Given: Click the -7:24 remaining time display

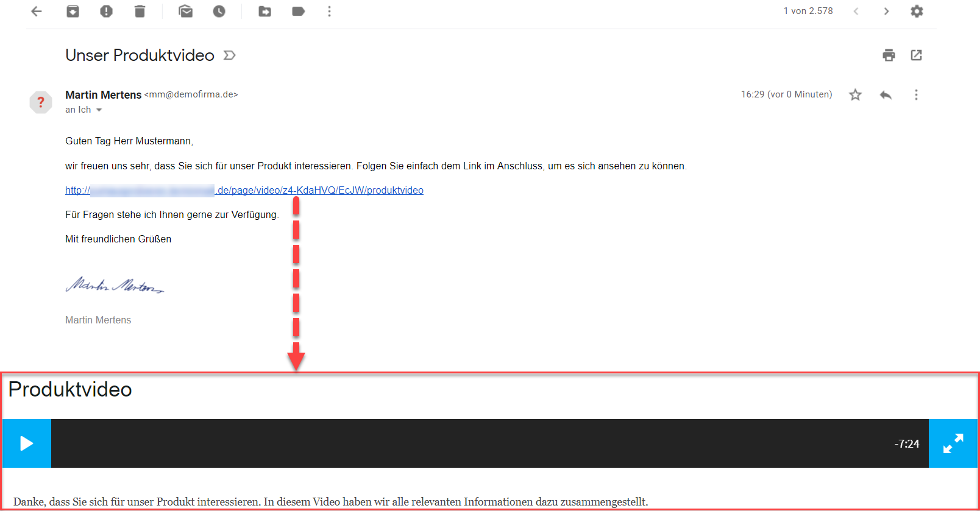Looking at the screenshot, I should point(907,444).
